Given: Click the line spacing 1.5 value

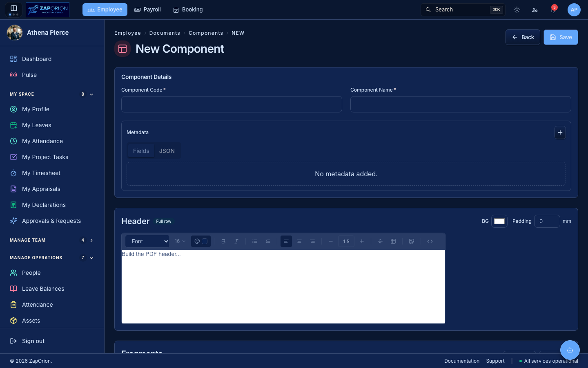Looking at the screenshot, I should [346, 241].
